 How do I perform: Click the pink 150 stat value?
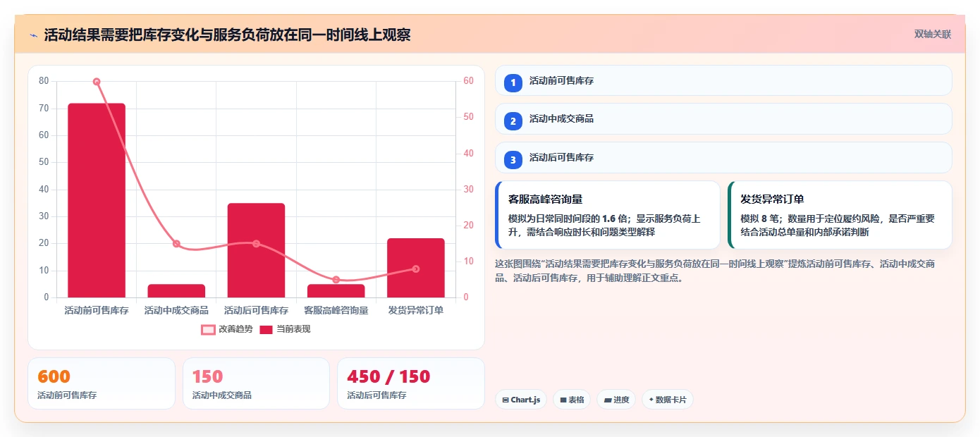click(x=208, y=376)
